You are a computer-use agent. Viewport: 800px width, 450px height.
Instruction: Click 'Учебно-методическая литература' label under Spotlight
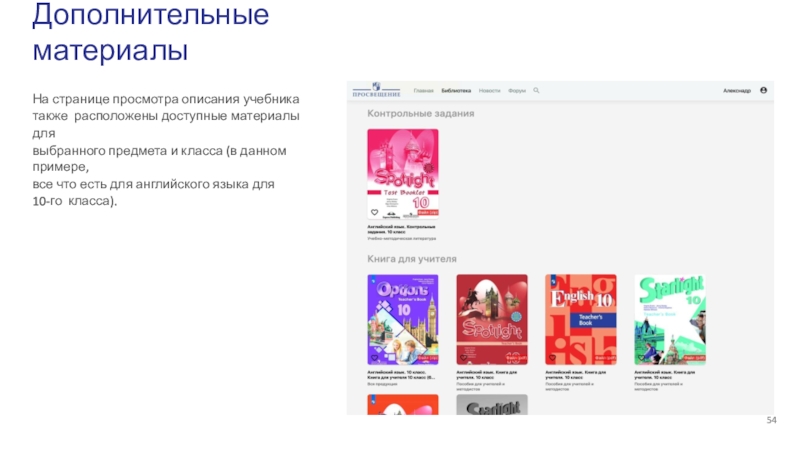coord(402,238)
